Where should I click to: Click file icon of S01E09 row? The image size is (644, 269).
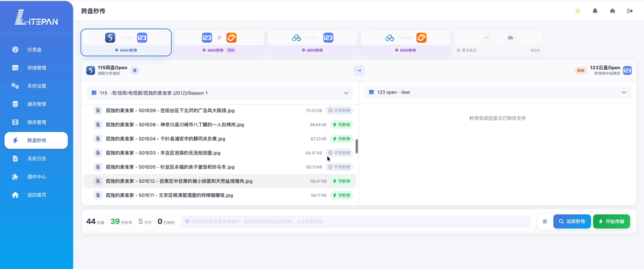98,111
